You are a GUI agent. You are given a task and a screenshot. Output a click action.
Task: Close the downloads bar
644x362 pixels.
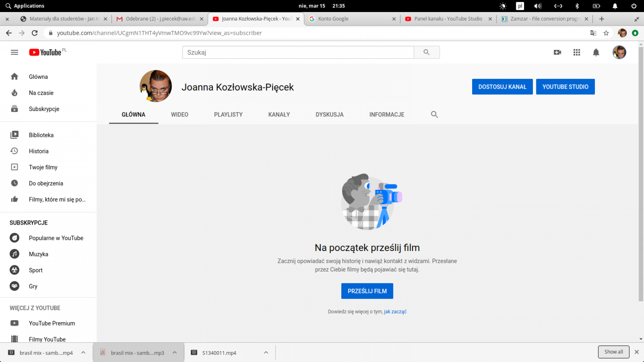point(636,352)
